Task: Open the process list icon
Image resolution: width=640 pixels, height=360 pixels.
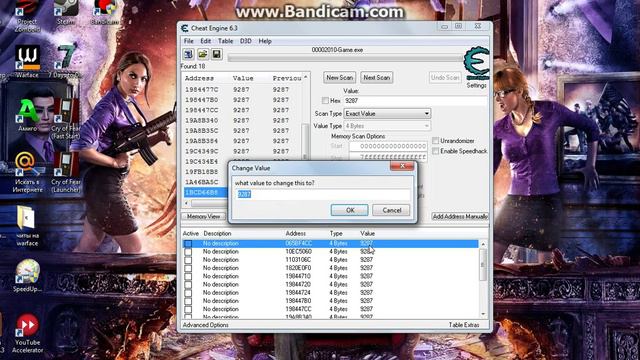Action: 188,54
